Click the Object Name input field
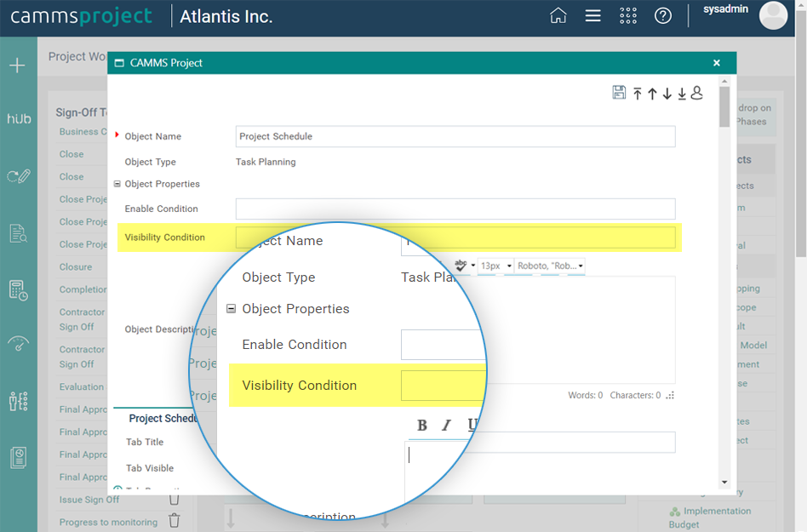 (x=455, y=136)
